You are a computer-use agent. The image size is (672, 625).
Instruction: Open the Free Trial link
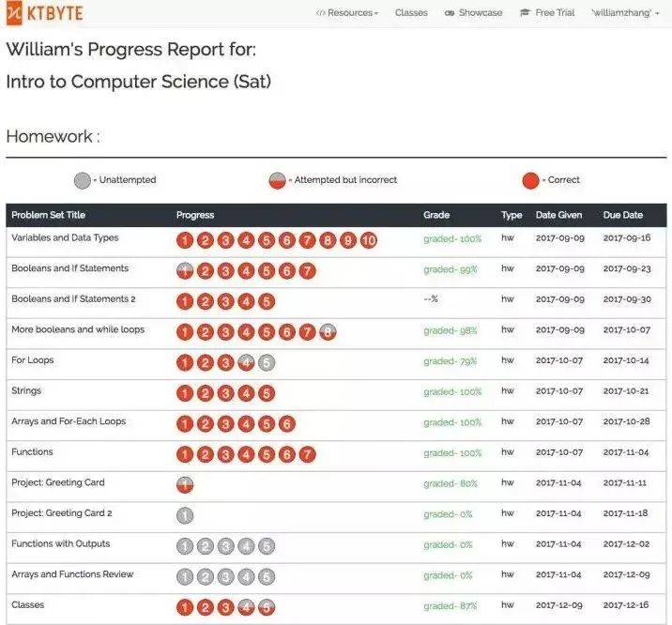(547, 13)
